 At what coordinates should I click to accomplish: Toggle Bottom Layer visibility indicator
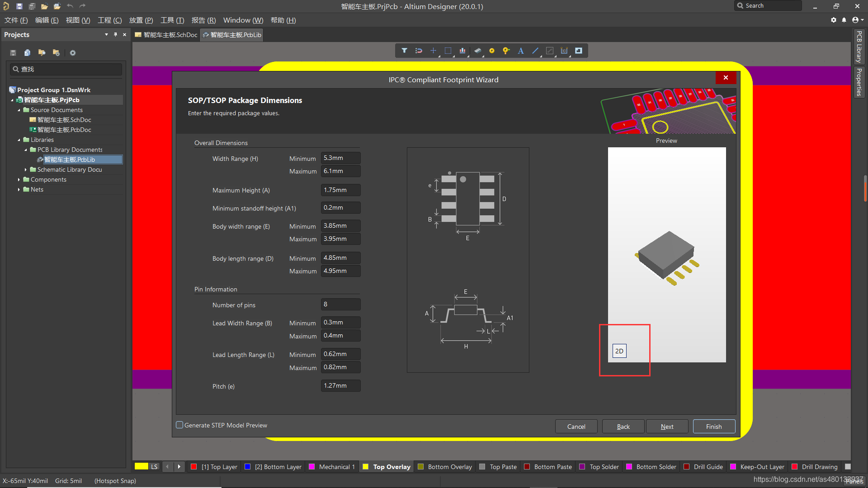[247, 467]
